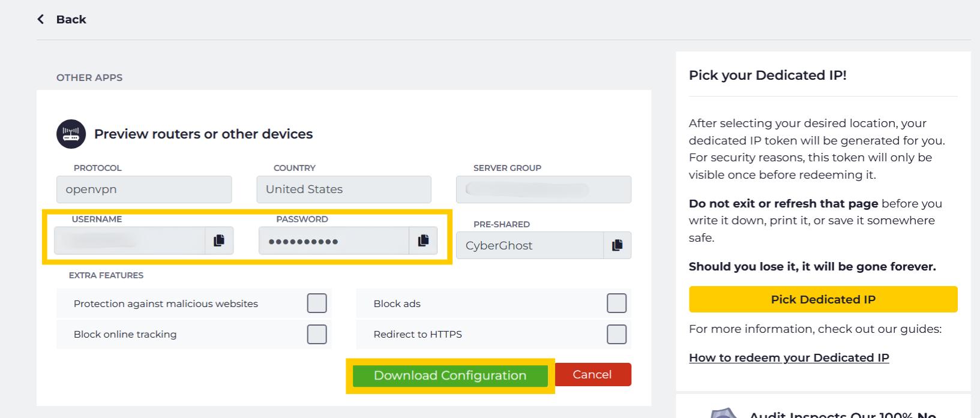Tick the Block online tracking checkbox
Image resolution: width=980 pixels, height=418 pixels.
(x=317, y=334)
